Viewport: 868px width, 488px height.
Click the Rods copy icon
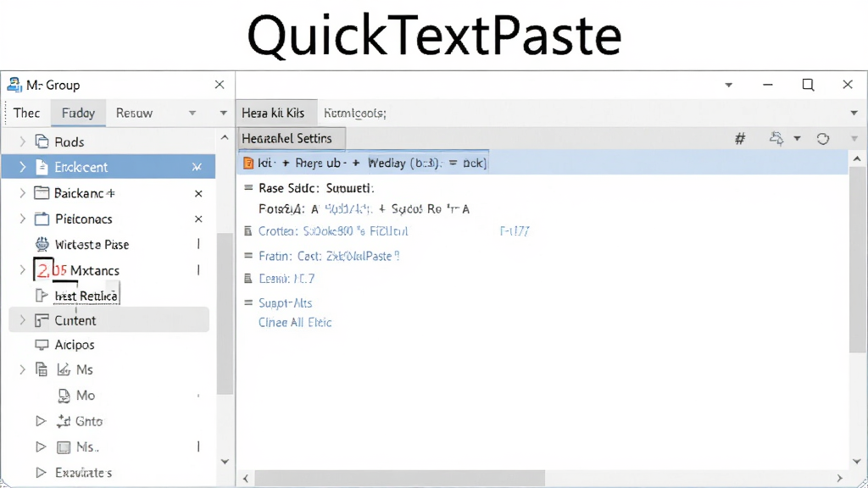coord(42,141)
